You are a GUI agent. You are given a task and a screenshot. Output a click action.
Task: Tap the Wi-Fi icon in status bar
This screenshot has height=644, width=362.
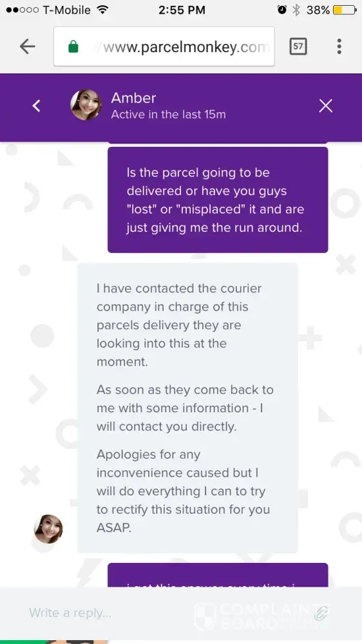click(x=102, y=10)
